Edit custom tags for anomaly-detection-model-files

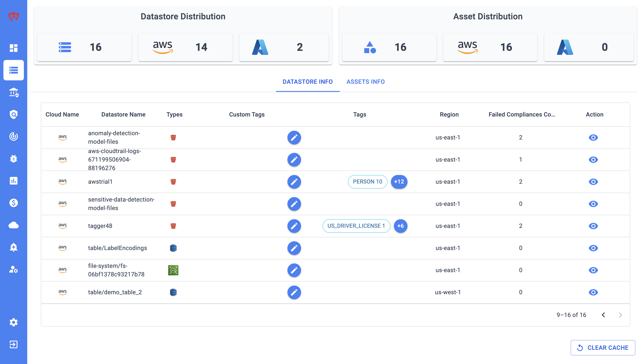294,137
